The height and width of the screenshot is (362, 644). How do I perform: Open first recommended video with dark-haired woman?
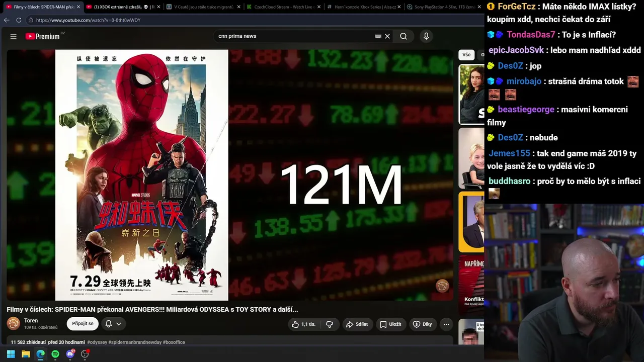(x=471, y=94)
